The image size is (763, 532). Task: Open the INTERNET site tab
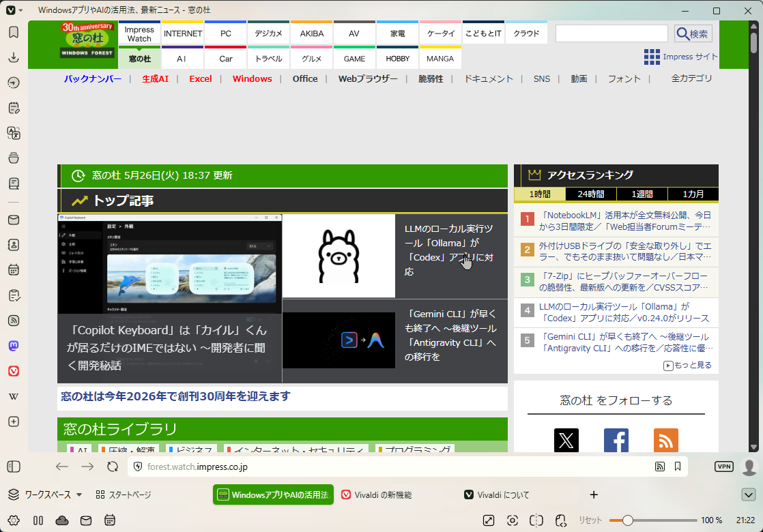(183, 33)
